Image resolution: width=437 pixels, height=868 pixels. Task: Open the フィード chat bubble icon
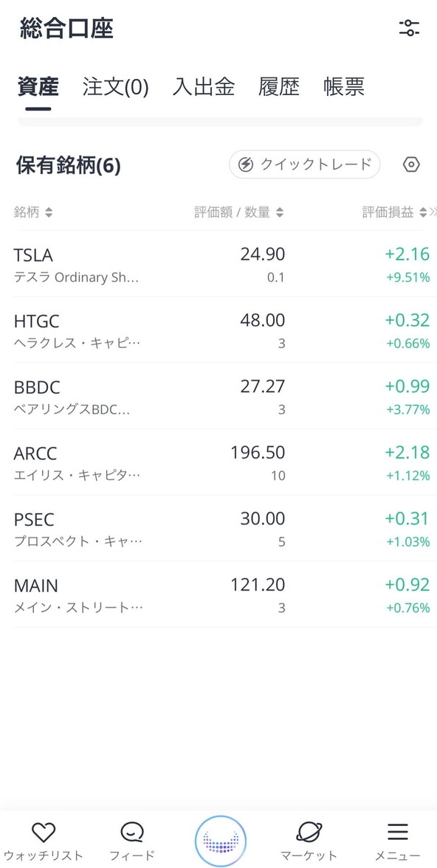pyautogui.click(x=132, y=832)
